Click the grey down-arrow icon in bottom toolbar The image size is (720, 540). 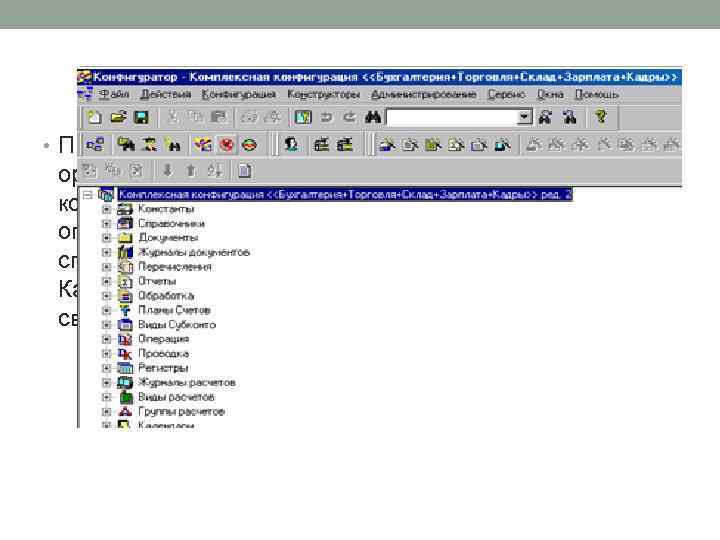coord(168,171)
